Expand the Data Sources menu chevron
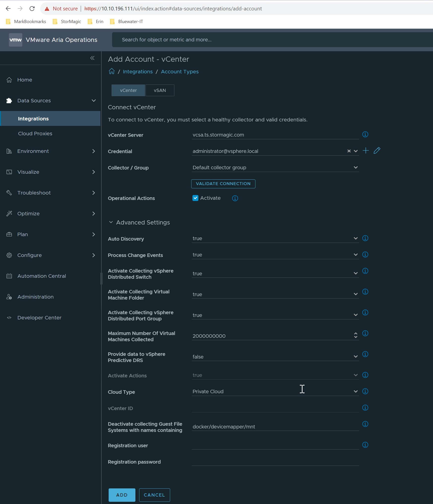This screenshot has height=504, width=433. click(x=94, y=101)
